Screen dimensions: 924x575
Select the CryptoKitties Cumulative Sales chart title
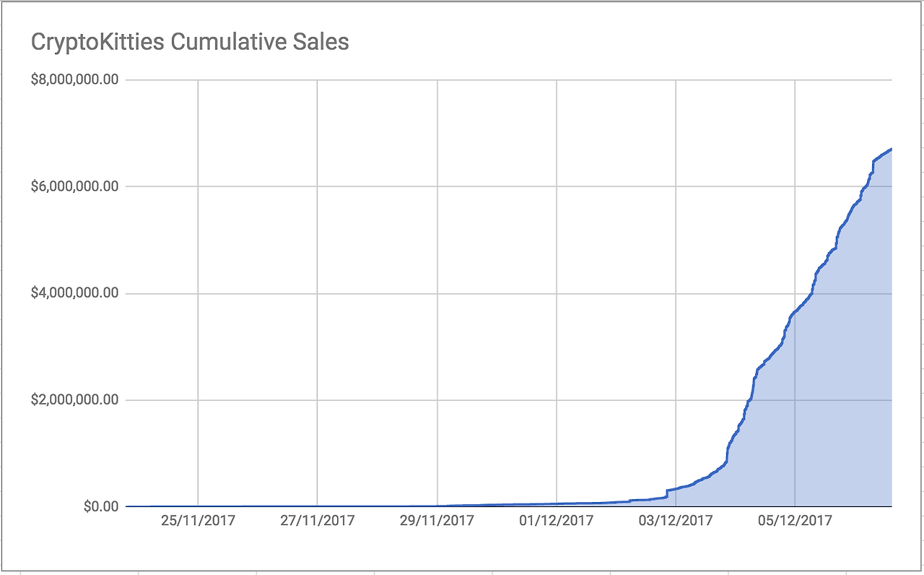190,42
